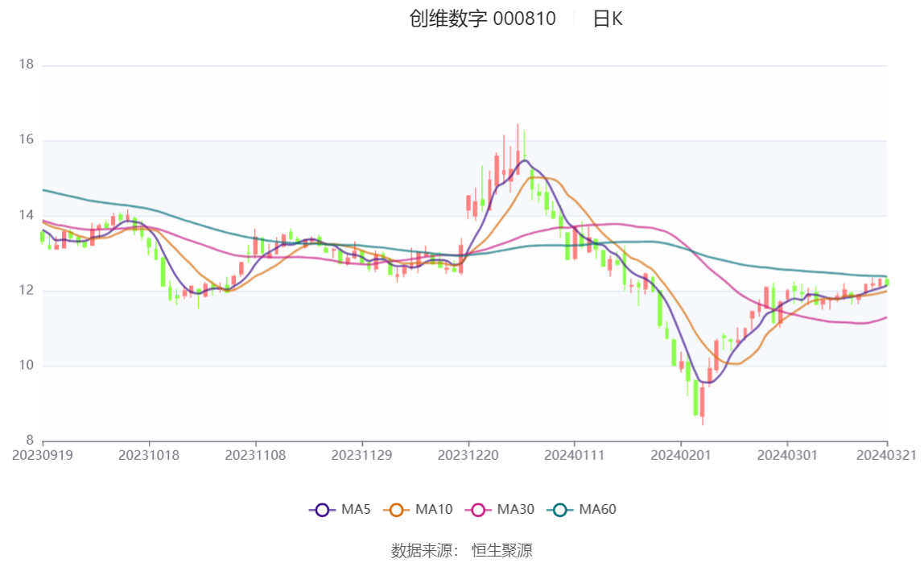Click the 20231018 date axis label
This screenshot has height=563, width=924.
point(149,455)
